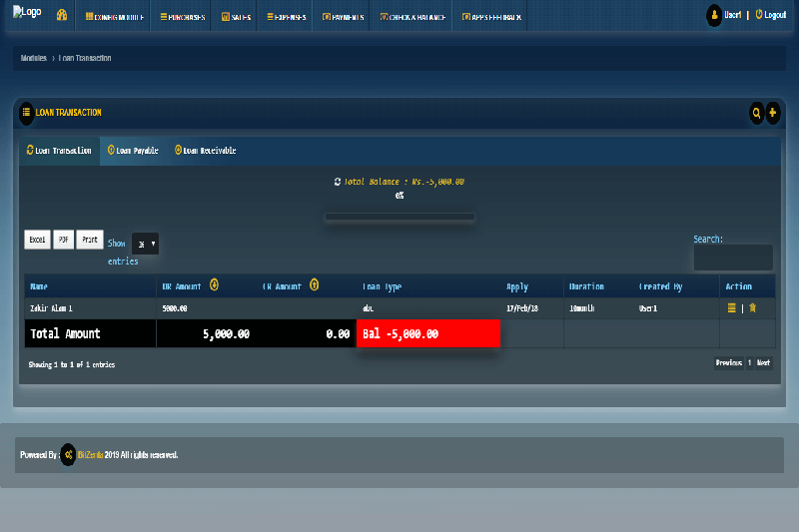Screen dimensions: 799x532
Task: Export the table using the Excel button
Action: (37, 240)
